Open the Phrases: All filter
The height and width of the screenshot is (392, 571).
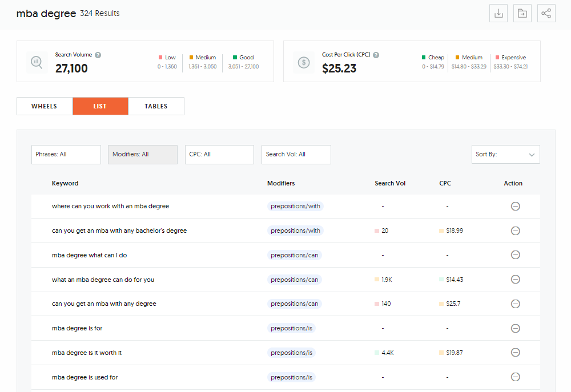[66, 154]
